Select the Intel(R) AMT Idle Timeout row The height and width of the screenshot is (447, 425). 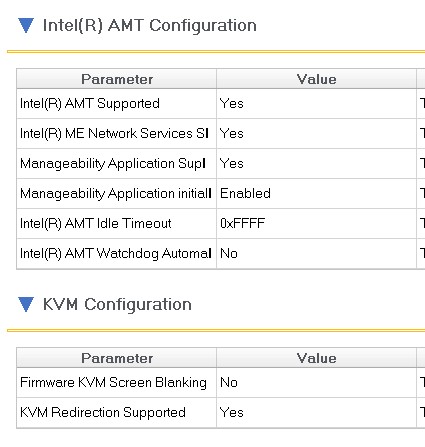(221, 223)
